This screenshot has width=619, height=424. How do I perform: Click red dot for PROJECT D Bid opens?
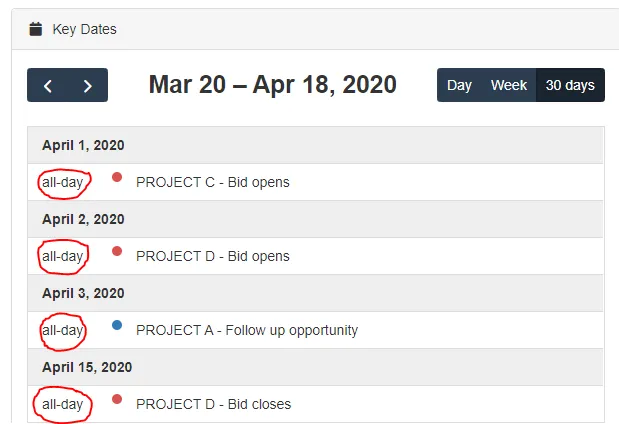pyautogui.click(x=117, y=251)
